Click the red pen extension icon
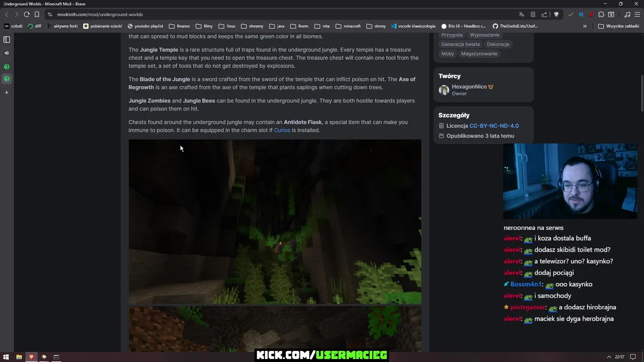644x362 pixels. pos(591,15)
